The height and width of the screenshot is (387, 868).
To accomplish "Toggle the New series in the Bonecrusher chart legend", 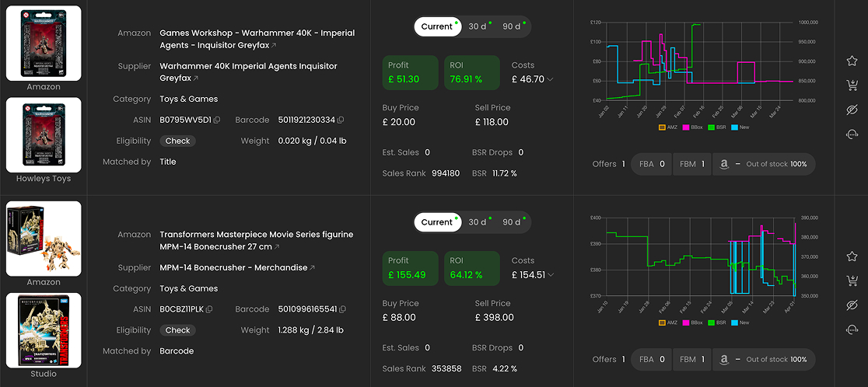I will coord(740,322).
